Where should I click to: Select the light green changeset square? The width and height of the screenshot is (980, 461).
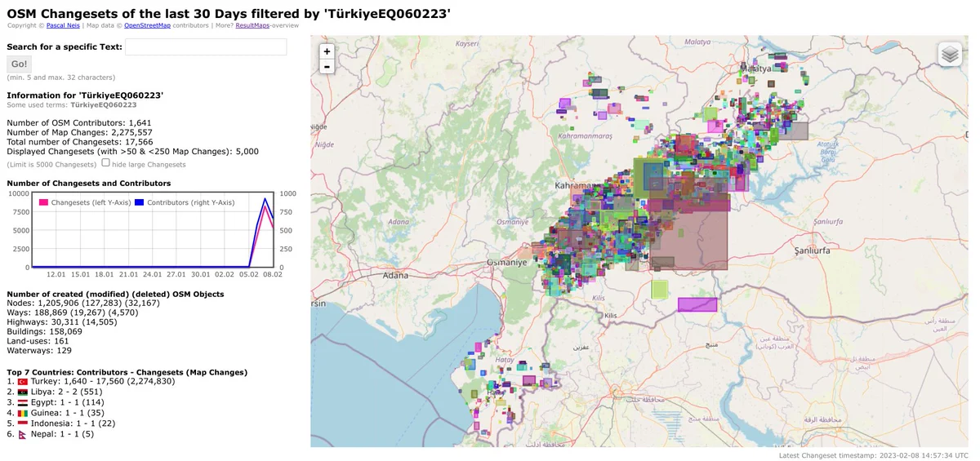click(660, 290)
